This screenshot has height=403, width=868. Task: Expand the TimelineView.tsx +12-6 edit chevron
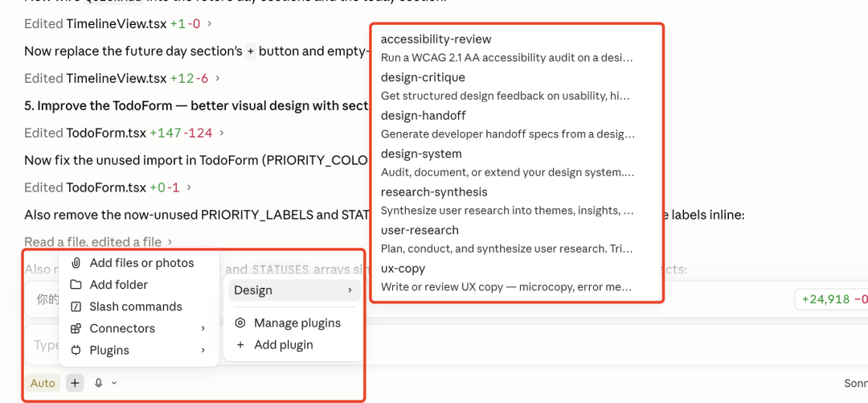pos(218,79)
